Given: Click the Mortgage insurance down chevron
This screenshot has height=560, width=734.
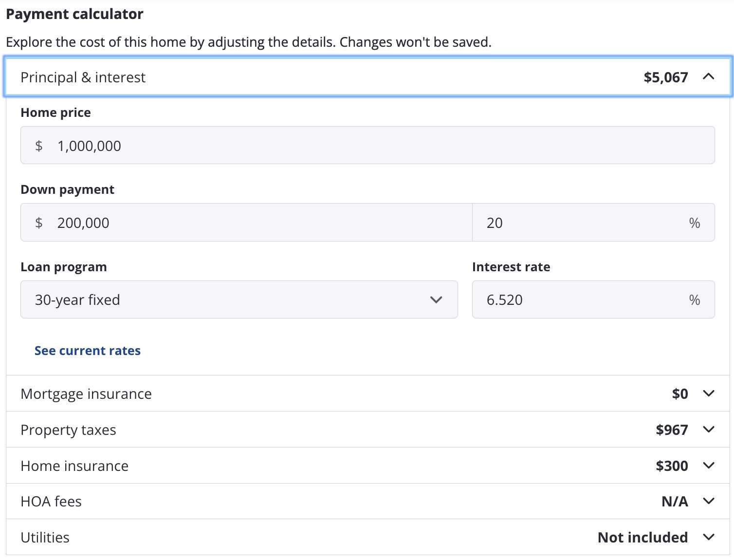Looking at the screenshot, I should point(709,393).
